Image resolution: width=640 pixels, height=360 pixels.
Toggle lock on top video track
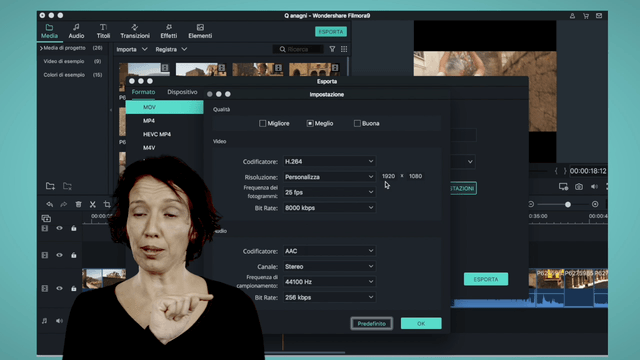point(73,228)
